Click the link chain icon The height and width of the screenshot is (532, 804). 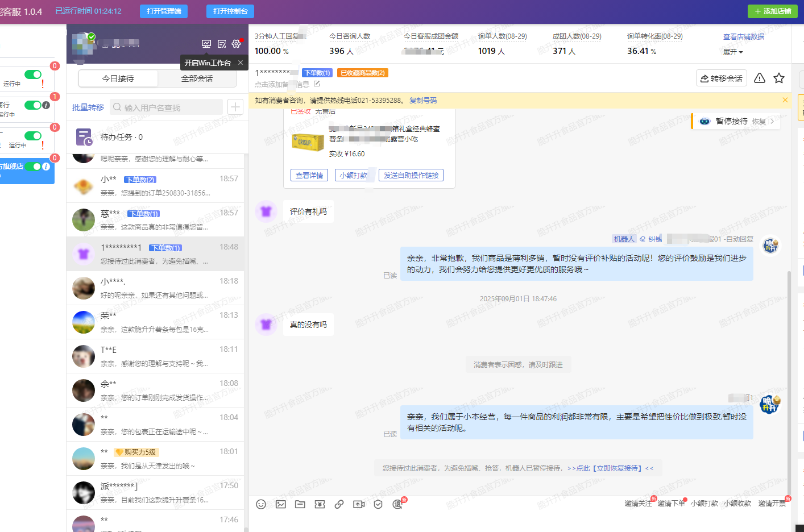339,504
